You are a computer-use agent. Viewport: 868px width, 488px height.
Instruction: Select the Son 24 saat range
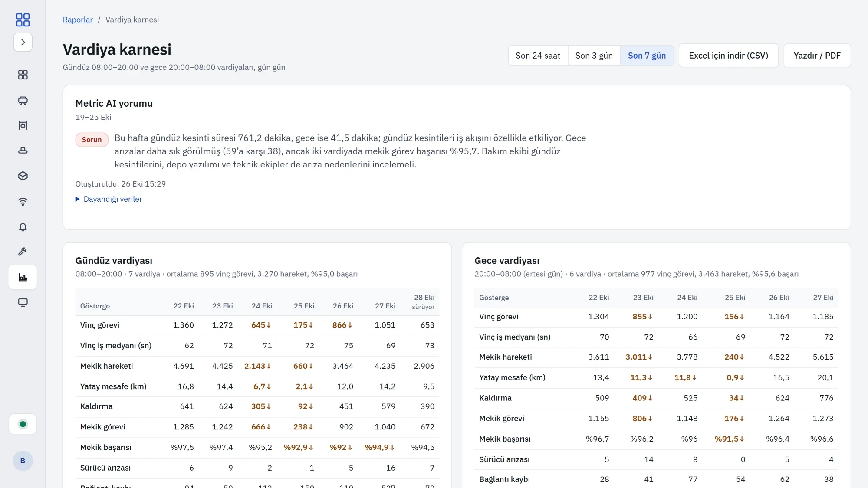tap(538, 56)
